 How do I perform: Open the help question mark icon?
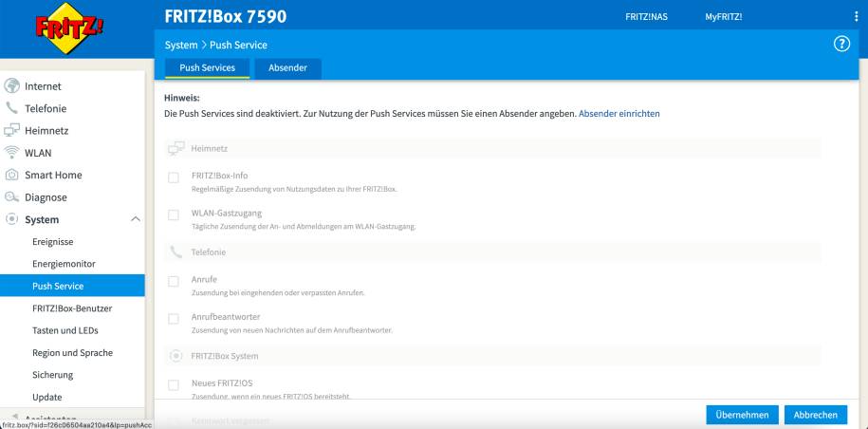(841, 45)
